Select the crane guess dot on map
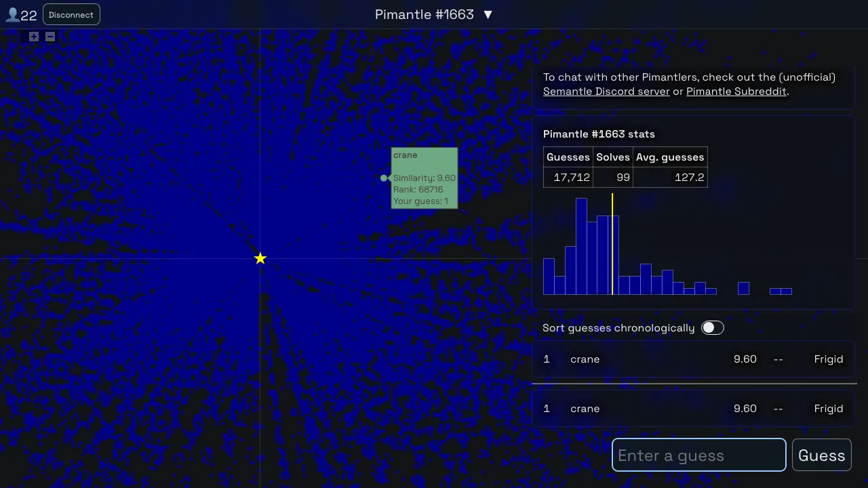Viewport: 868px width, 488px height. [x=384, y=178]
